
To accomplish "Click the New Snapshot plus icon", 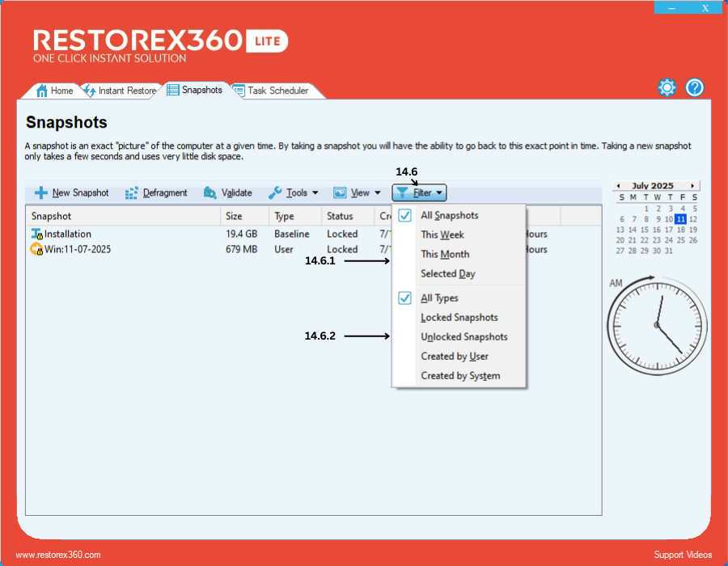I will [x=40, y=193].
